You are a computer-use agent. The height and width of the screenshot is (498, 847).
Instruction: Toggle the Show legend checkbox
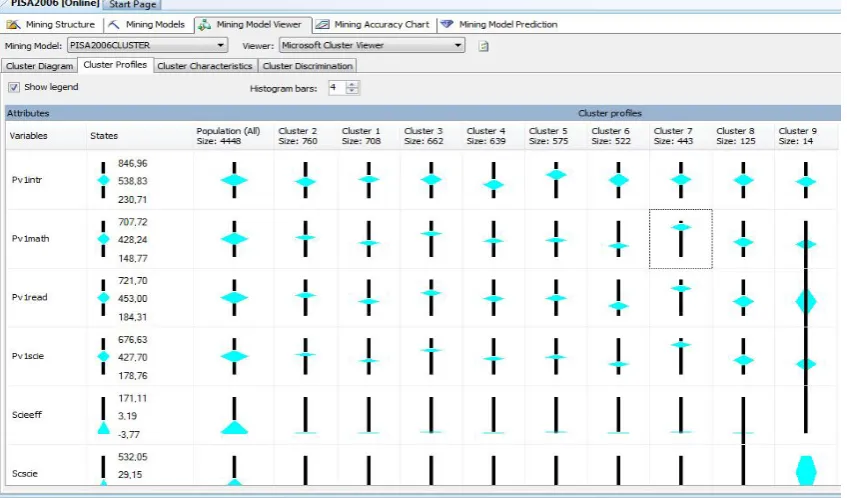coord(14,87)
